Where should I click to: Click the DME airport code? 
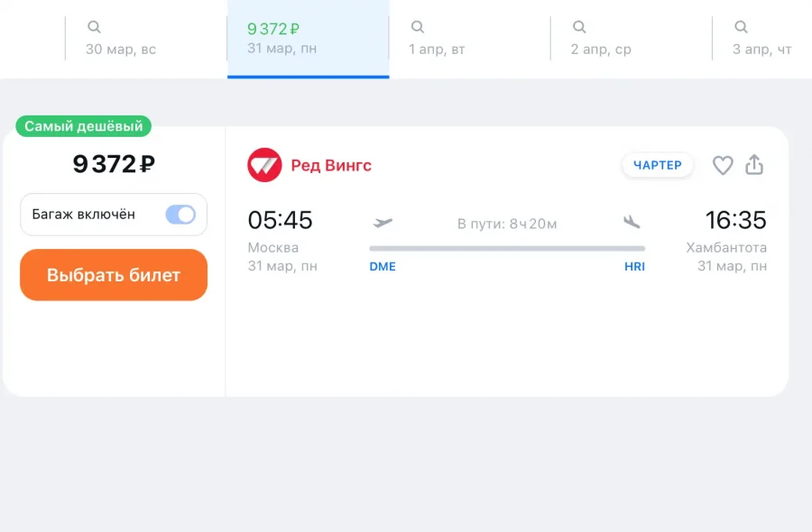point(383,267)
